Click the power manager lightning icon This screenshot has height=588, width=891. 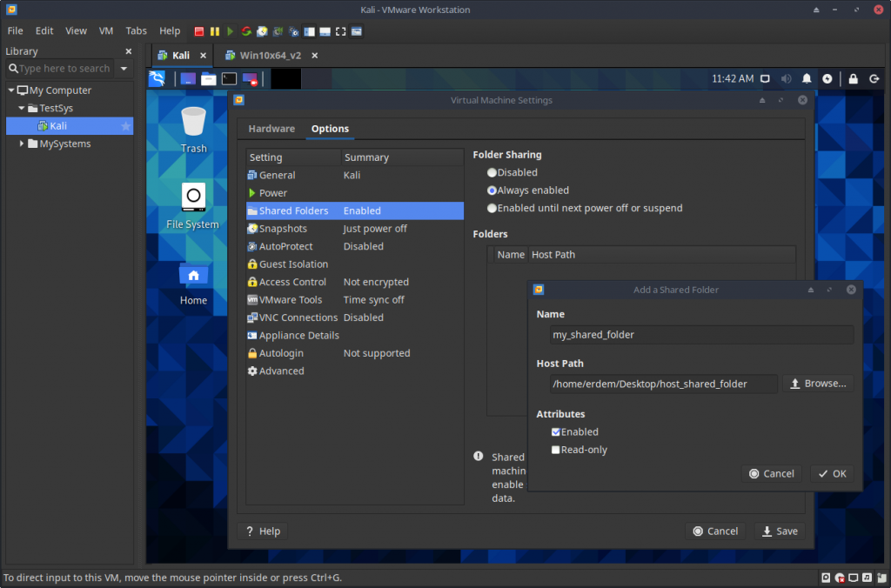(827, 79)
